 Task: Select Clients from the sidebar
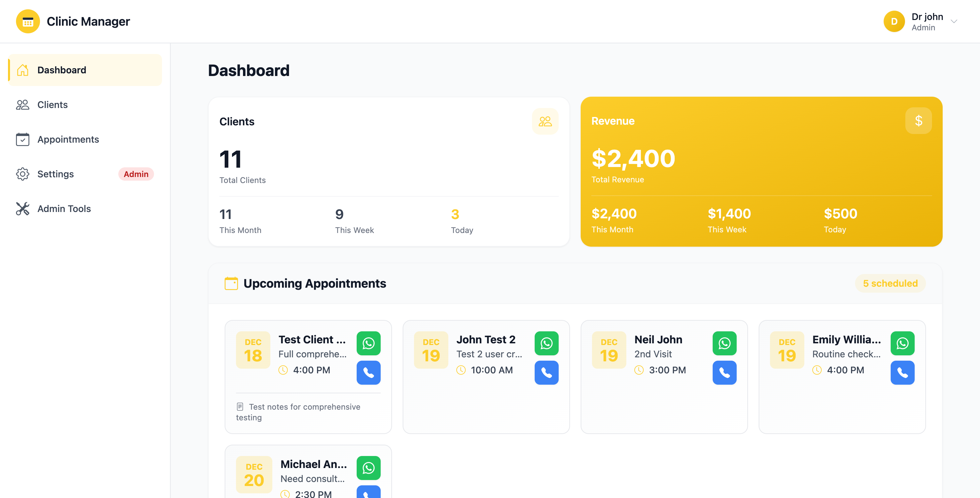[x=52, y=105]
